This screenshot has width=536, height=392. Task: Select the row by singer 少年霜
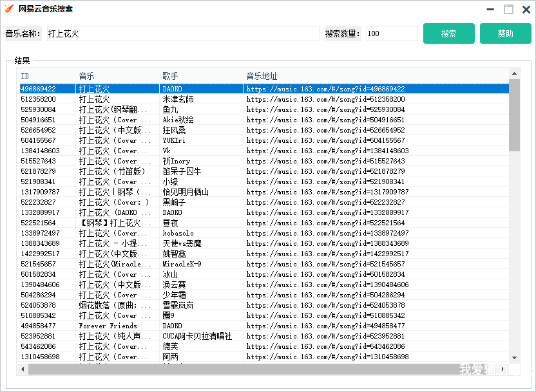click(x=264, y=295)
